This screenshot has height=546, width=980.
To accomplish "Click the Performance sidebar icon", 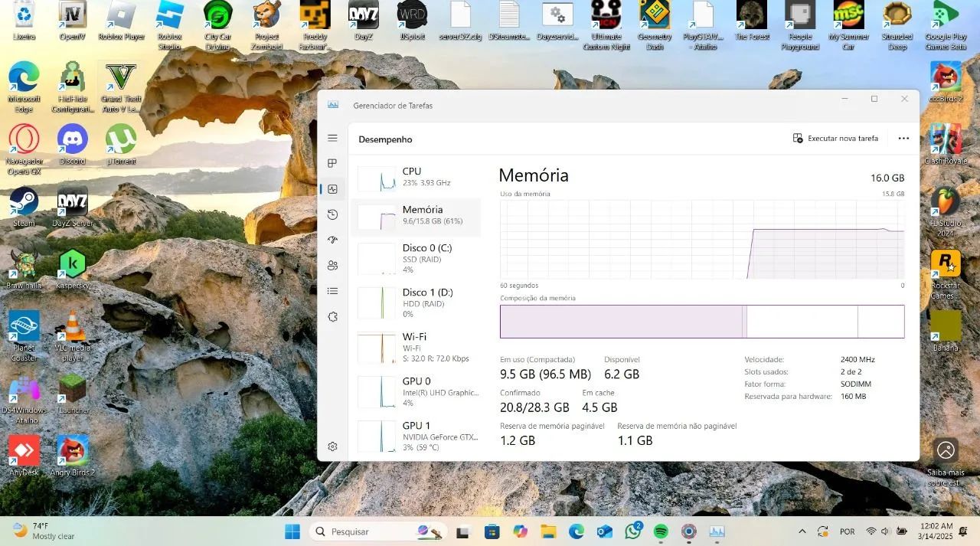I will coord(332,189).
